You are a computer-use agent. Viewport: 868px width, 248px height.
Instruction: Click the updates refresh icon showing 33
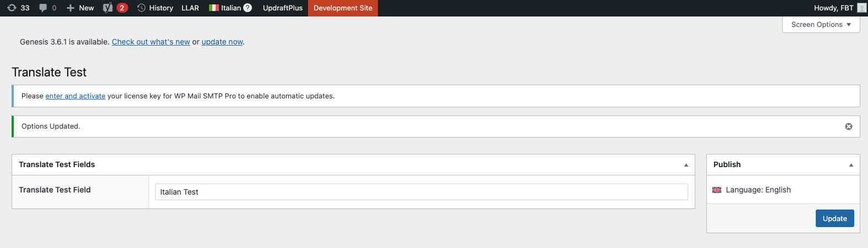pos(12,8)
